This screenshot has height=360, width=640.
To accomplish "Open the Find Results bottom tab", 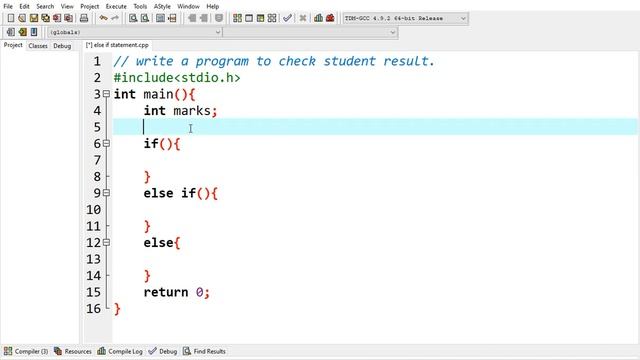I will click(x=204, y=351).
